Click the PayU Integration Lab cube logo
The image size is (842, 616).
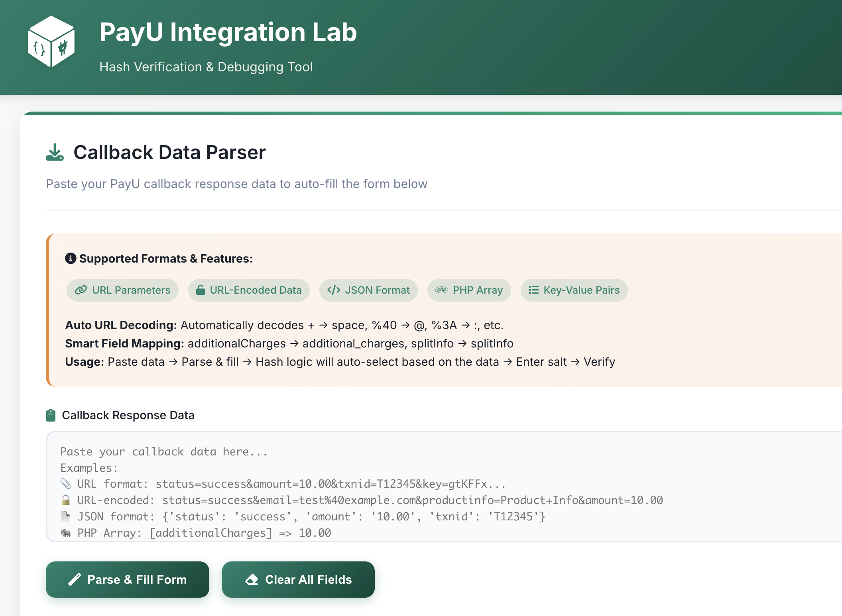click(51, 41)
